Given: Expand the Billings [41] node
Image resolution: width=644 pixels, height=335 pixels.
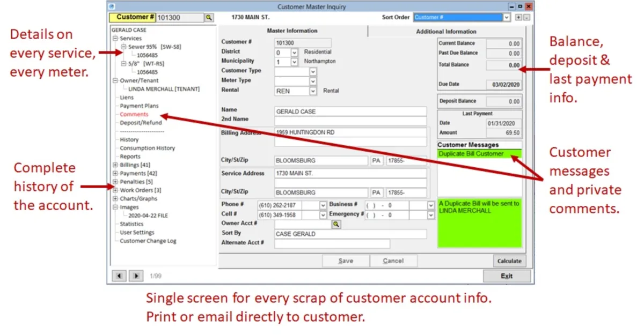Looking at the screenshot, I should [x=115, y=165].
